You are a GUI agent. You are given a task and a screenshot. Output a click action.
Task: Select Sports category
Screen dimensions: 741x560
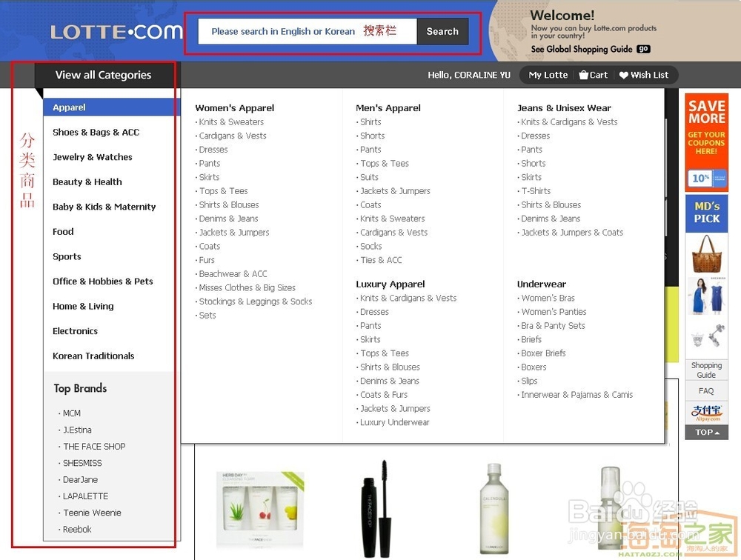point(67,256)
